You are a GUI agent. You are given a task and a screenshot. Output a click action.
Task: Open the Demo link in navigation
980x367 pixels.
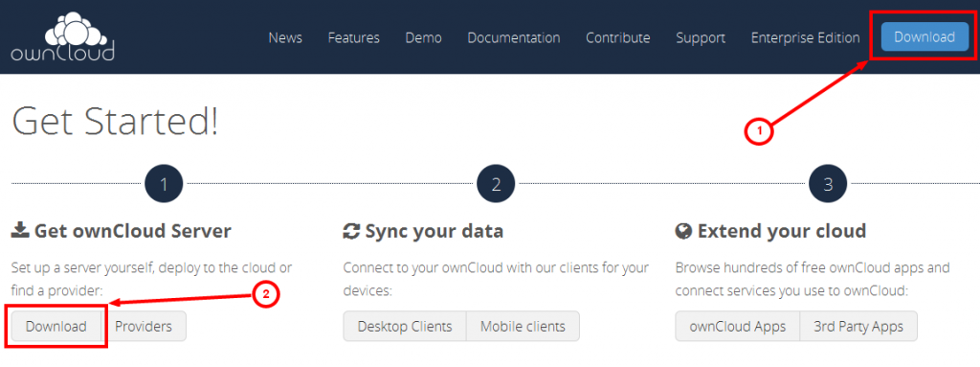click(x=423, y=37)
